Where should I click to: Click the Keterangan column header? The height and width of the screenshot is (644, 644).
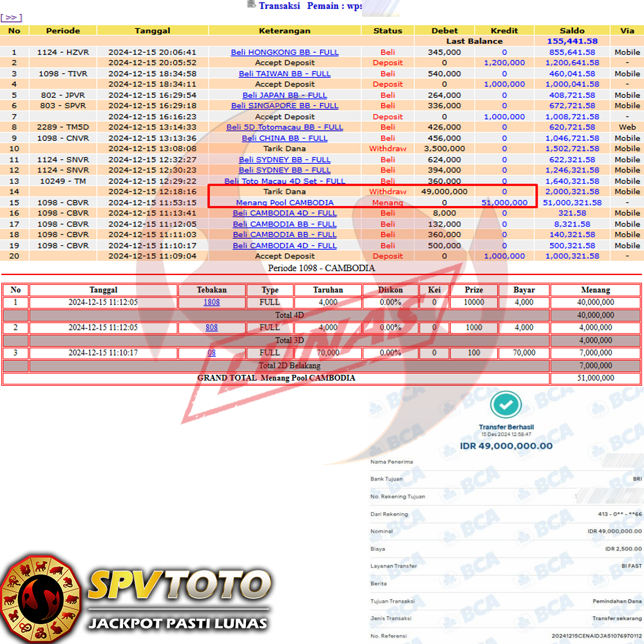pos(285,30)
